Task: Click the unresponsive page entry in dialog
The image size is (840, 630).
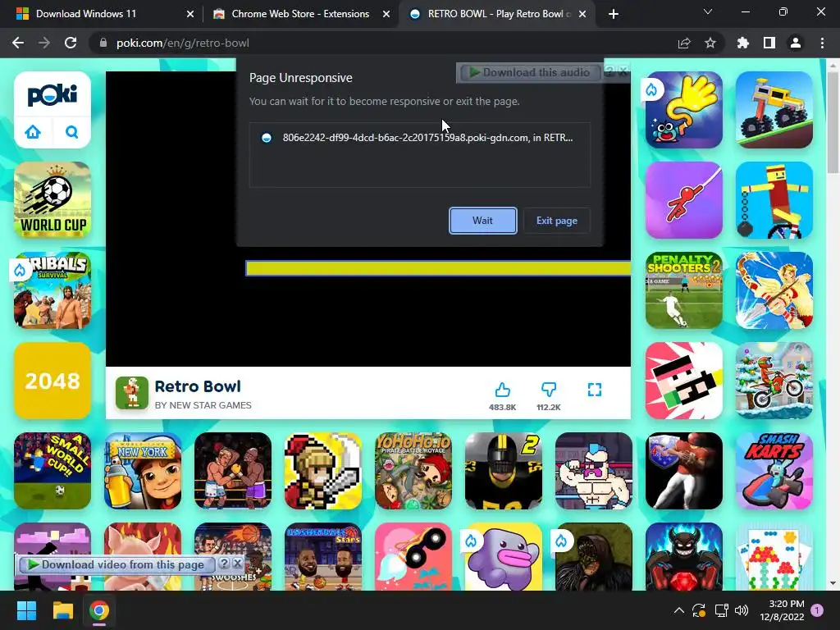Action: pos(419,138)
